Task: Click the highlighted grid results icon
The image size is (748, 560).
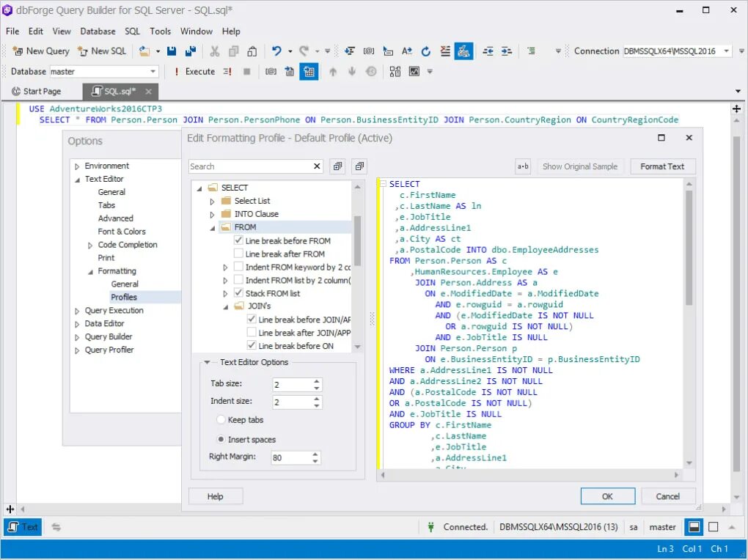Action: pyautogui.click(x=309, y=72)
